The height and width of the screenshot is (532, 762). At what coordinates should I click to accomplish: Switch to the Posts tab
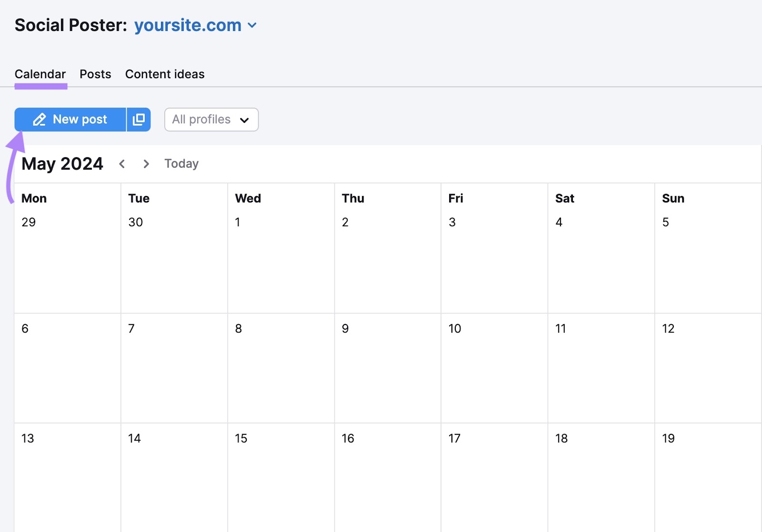(95, 74)
